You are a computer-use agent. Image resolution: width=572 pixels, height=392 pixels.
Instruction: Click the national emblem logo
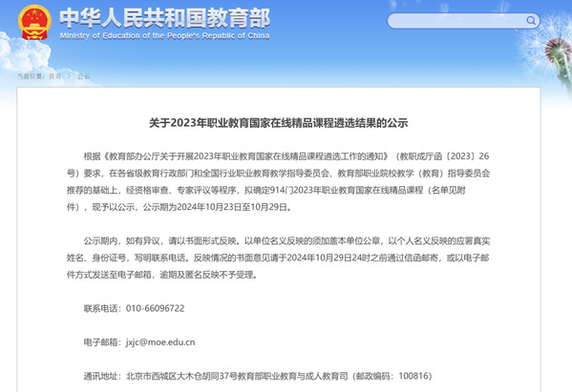click(x=34, y=22)
